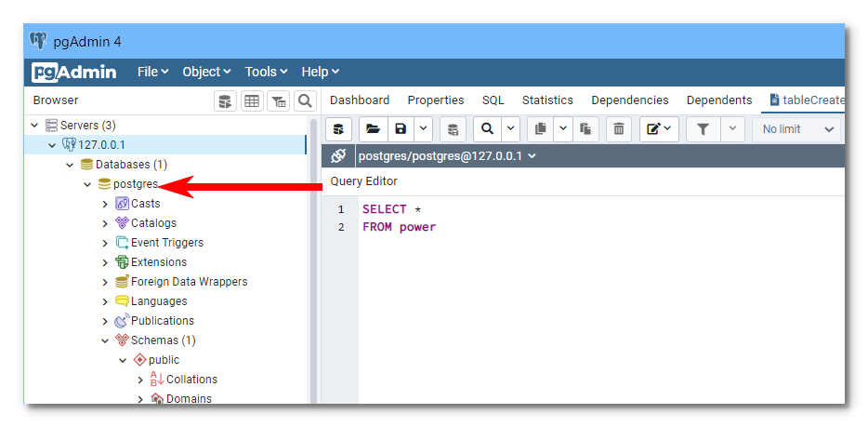Open the Save dropdown arrow
The image size is (868, 427).
pos(423,129)
